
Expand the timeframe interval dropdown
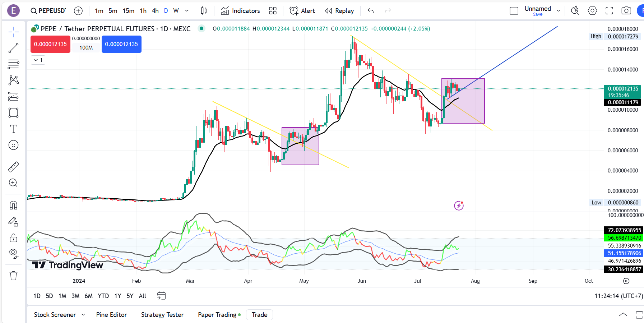pos(187,11)
